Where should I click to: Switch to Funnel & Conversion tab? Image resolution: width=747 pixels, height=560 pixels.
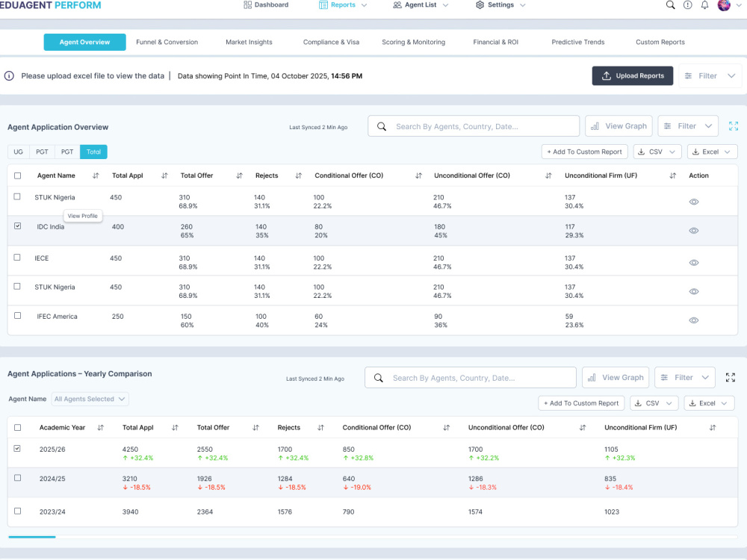[167, 43]
